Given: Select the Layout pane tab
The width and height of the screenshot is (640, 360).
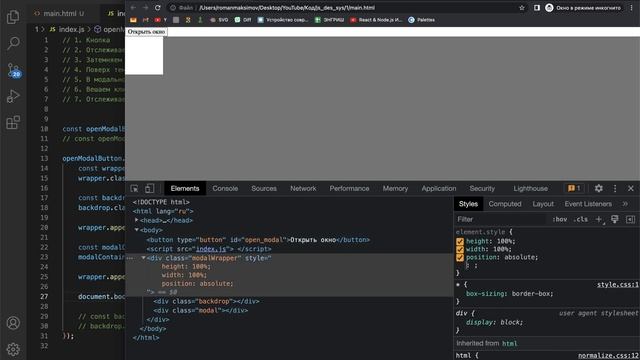Looking at the screenshot, I should pos(543,204).
